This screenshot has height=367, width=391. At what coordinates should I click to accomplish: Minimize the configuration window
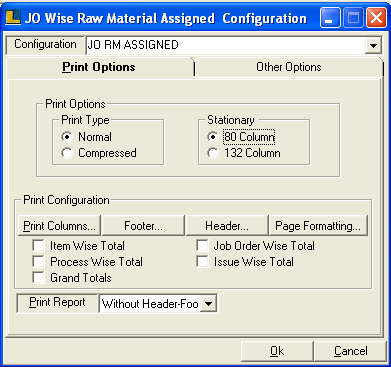pyautogui.click(x=330, y=17)
